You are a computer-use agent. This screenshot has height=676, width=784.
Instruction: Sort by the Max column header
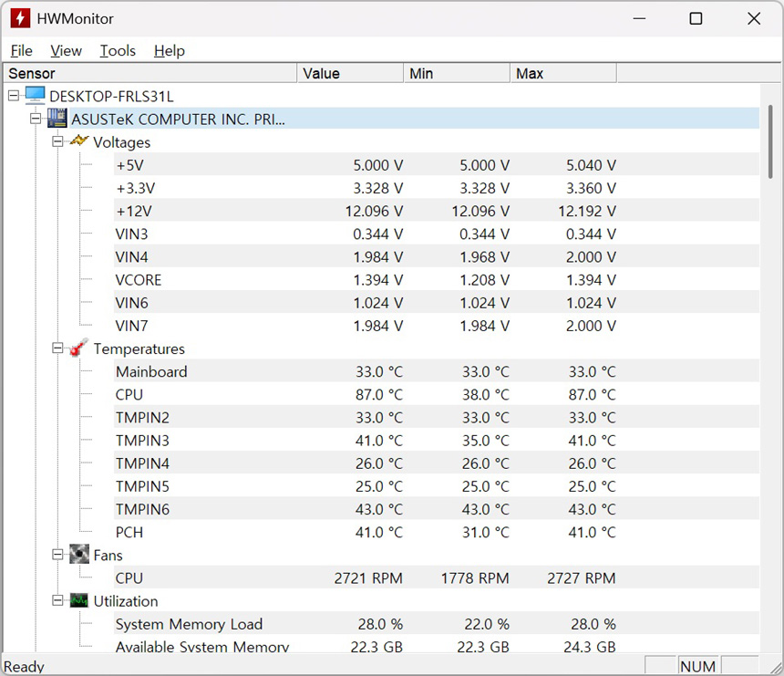[562, 73]
